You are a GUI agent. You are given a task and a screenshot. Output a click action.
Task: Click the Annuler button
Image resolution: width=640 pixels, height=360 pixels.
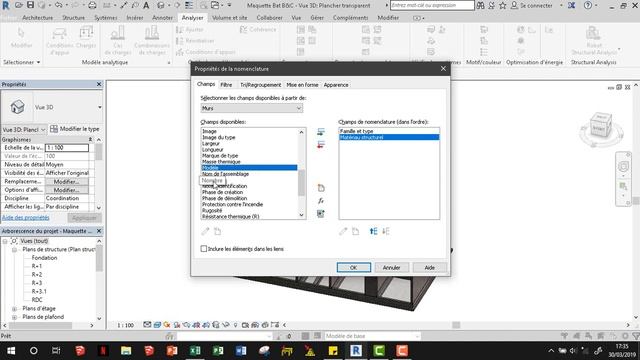391,267
